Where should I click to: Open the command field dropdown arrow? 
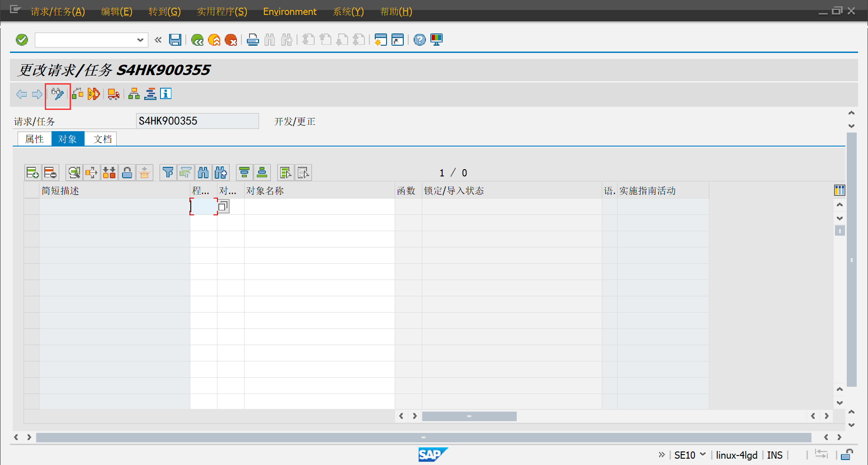(140, 40)
